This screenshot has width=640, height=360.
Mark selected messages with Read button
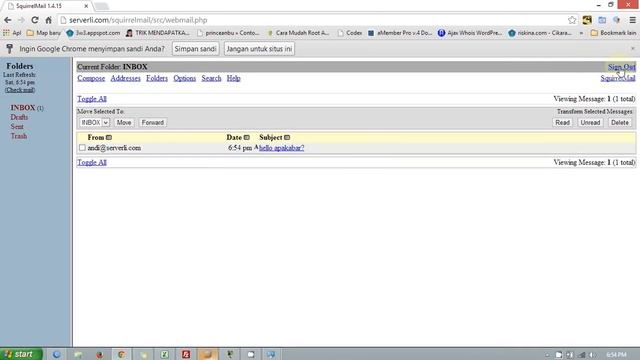pos(562,122)
